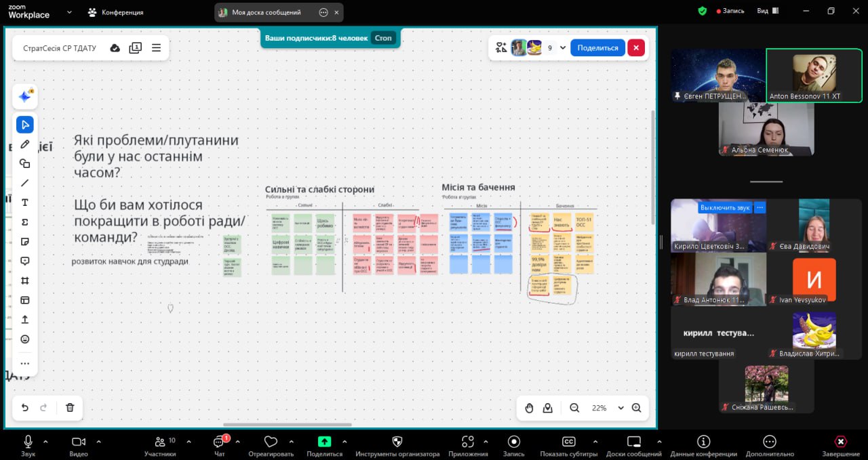Select the Text tool
This screenshot has height=460, width=868.
(25, 203)
